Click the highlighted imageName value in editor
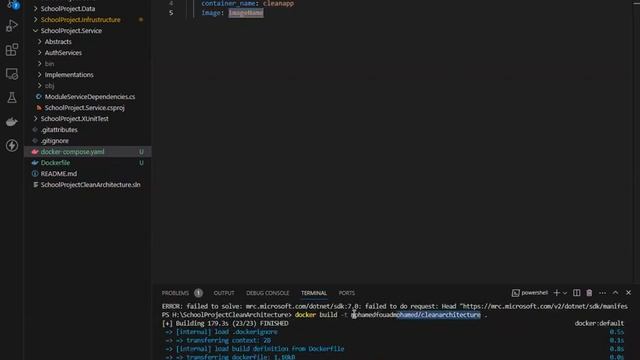This screenshot has height=360, width=640. (246, 13)
